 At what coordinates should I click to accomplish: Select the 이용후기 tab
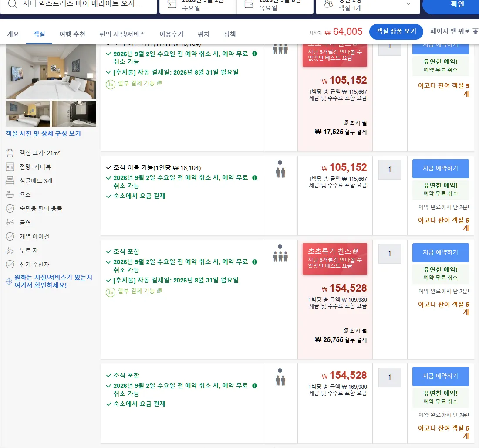point(172,34)
